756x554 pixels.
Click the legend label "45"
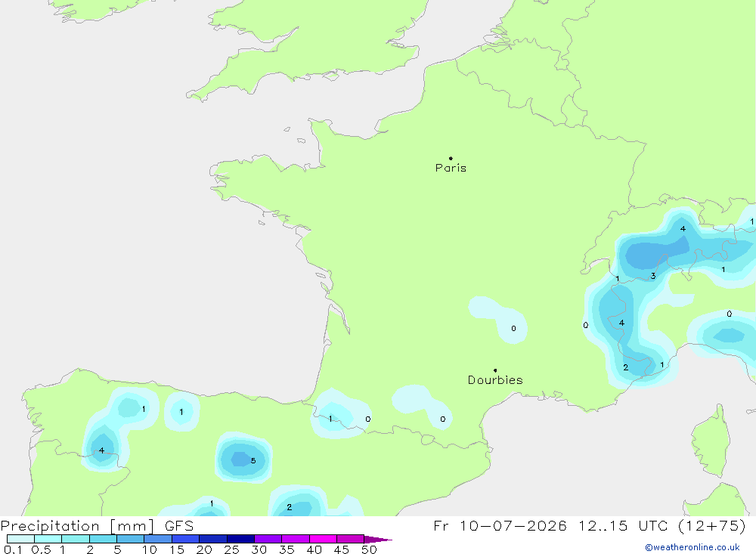click(342, 549)
